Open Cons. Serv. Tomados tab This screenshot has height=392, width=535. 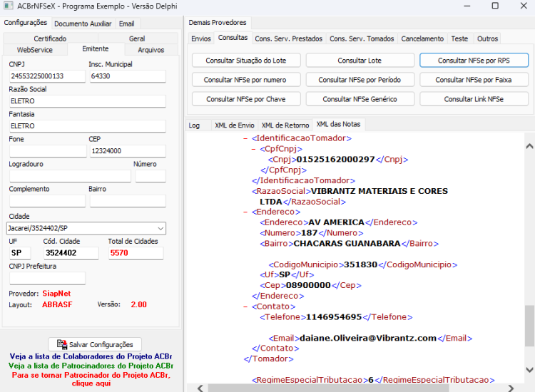(362, 38)
